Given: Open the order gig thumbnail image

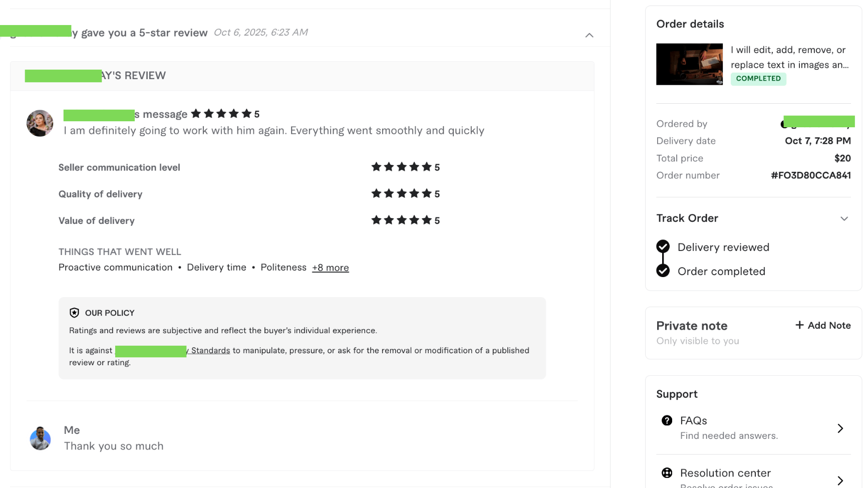Looking at the screenshot, I should pos(689,64).
